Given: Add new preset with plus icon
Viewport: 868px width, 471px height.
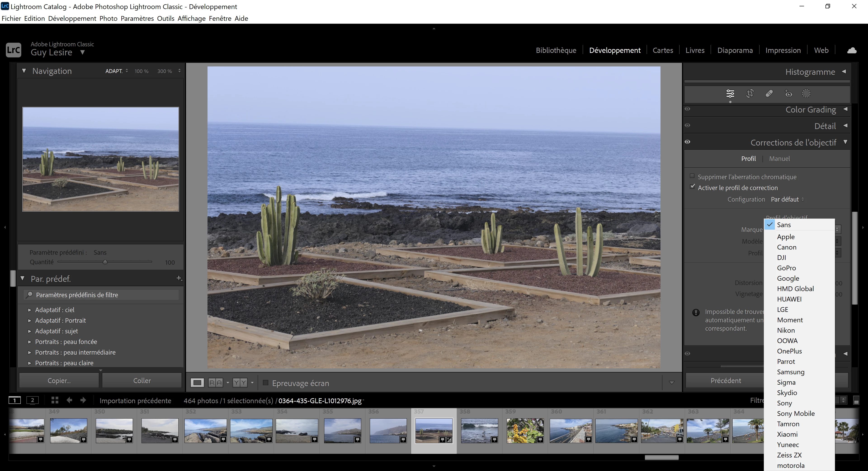Looking at the screenshot, I should click(x=179, y=278).
